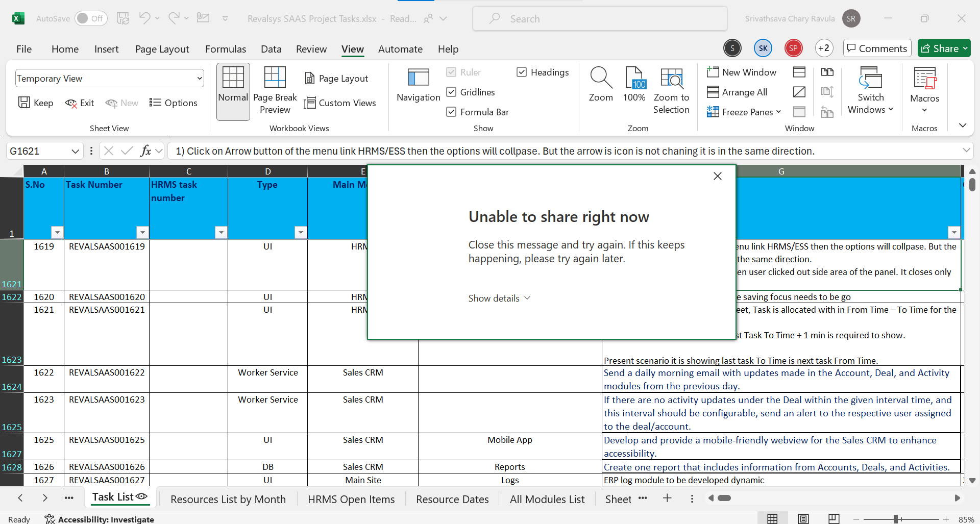Viewport: 980px width, 524px height.
Task: Open the Temporary View sheet view dropdown
Action: 199,79
